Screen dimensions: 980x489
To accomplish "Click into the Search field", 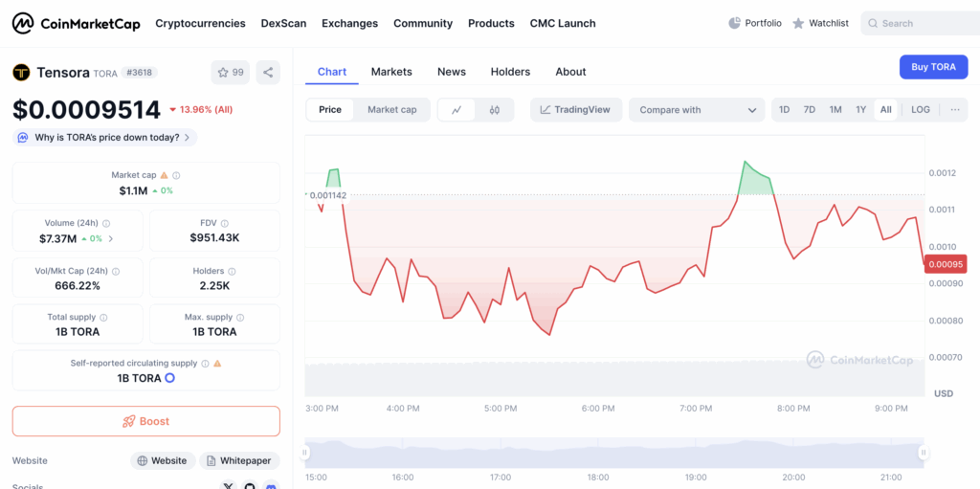I will [x=924, y=23].
